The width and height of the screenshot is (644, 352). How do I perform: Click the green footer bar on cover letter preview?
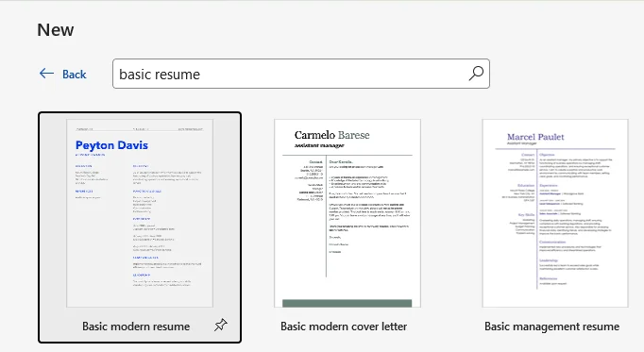click(347, 303)
